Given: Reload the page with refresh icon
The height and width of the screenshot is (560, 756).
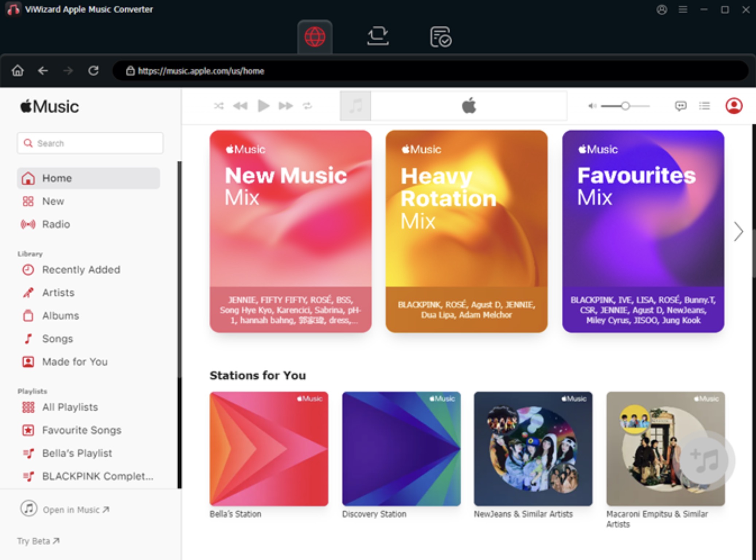Looking at the screenshot, I should [x=93, y=70].
